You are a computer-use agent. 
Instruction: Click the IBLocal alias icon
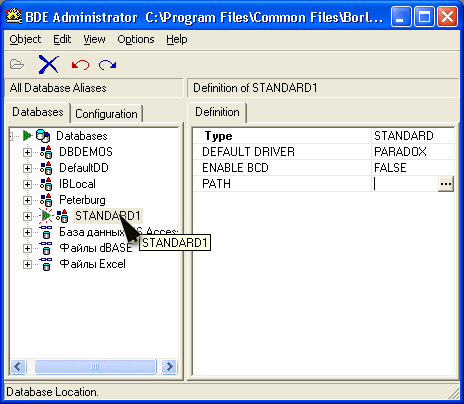tap(46, 184)
